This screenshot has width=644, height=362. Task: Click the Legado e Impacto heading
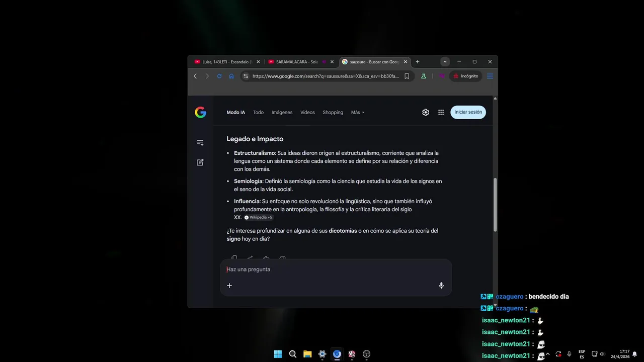[x=255, y=139]
